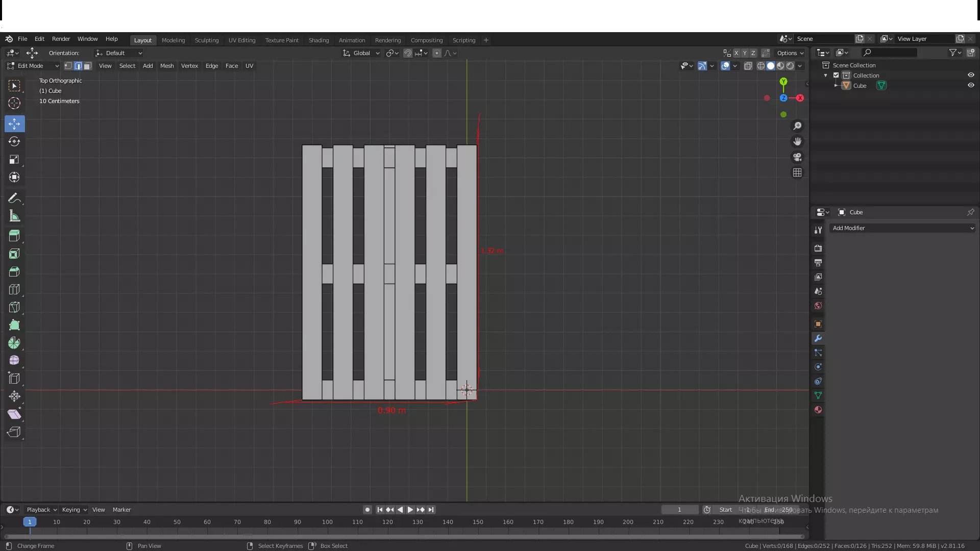Click the timeline horizontal scrollbar
The height and width of the screenshot is (551, 980).
point(404,537)
